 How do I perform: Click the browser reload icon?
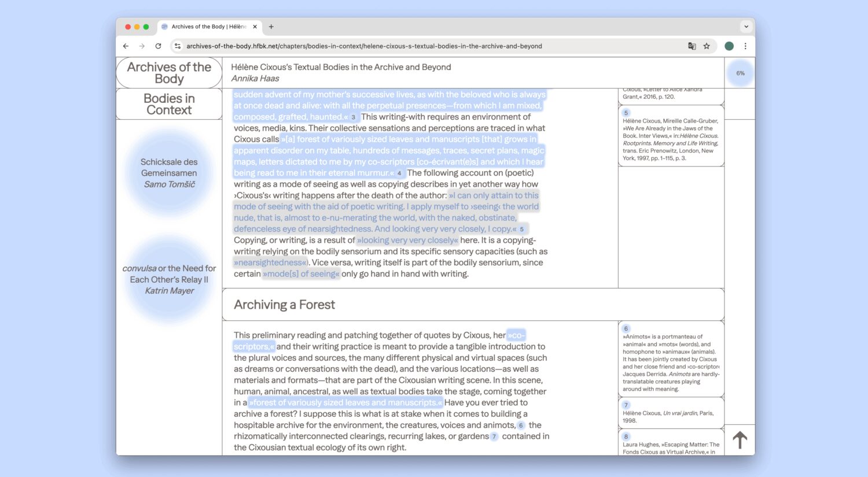[158, 46]
